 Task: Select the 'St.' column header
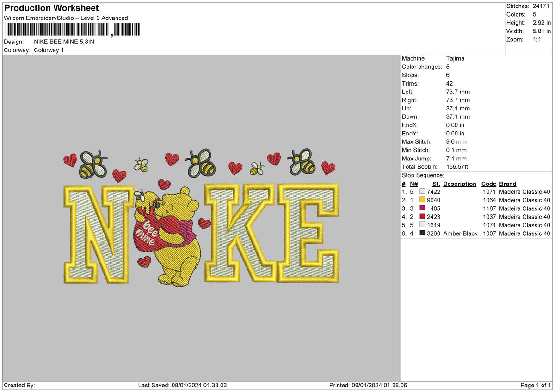[x=436, y=184]
